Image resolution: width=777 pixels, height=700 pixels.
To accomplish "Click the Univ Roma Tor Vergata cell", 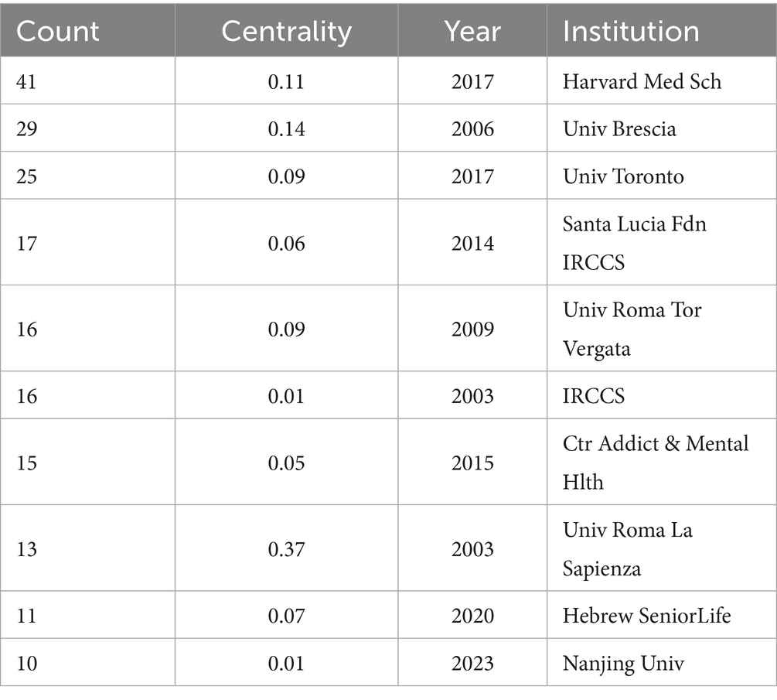I will click(632, 329).
